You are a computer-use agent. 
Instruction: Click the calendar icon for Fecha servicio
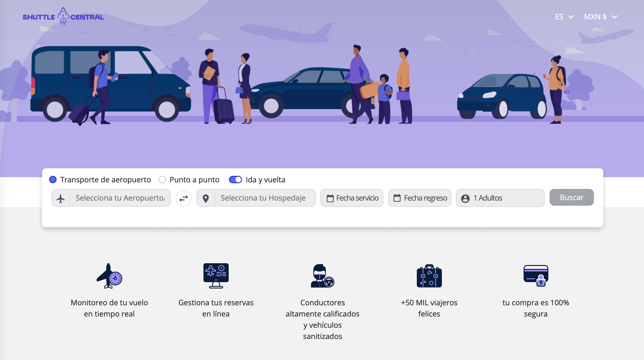pos(330,198)
